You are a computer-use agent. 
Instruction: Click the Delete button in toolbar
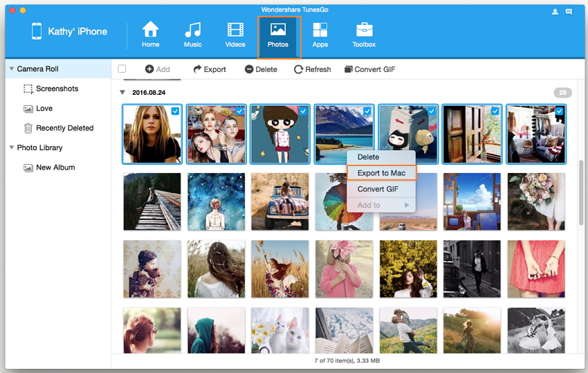click(x=261, y=69)
